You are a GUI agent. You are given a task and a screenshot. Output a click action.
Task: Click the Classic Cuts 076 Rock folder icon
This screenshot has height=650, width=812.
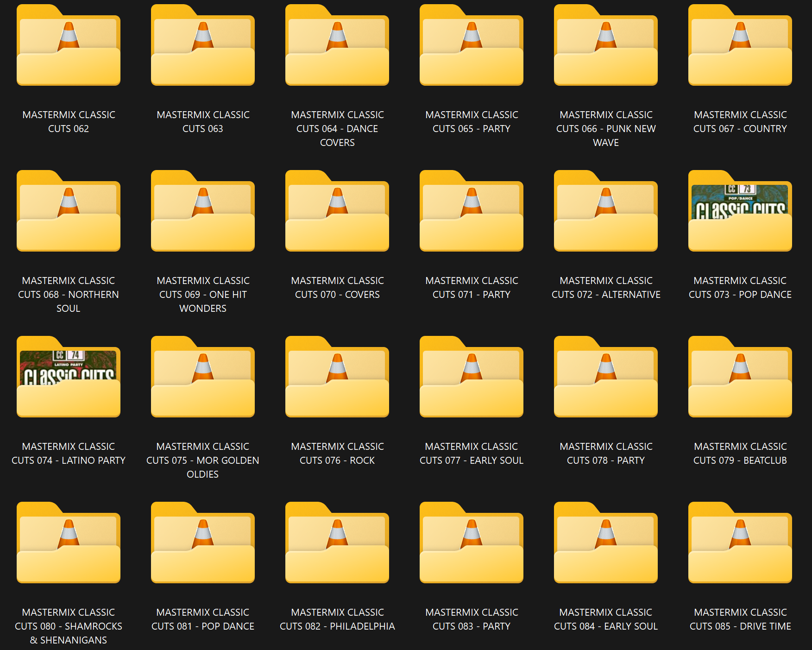(337, 377)
